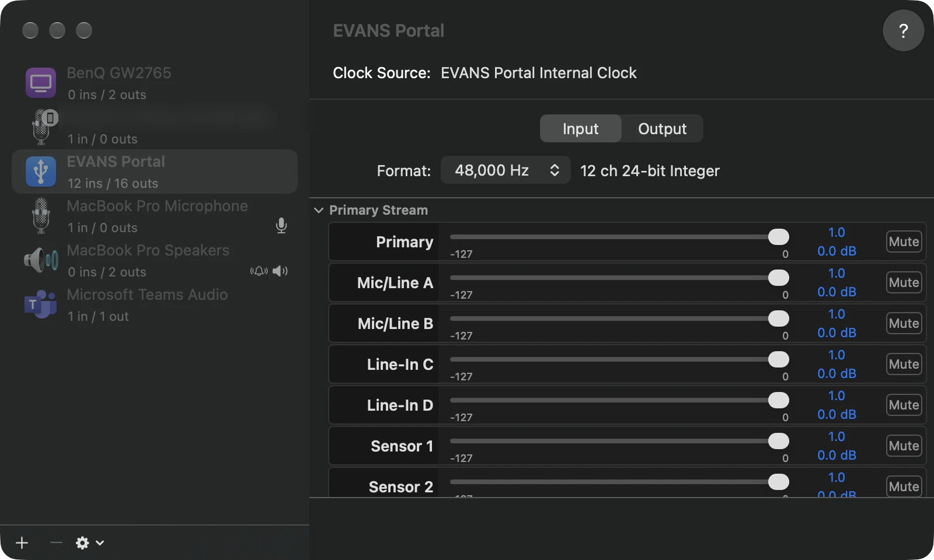Click the alert sound output indicator
Viewport: 934px width, 560px height.
[x=259, y=271]
